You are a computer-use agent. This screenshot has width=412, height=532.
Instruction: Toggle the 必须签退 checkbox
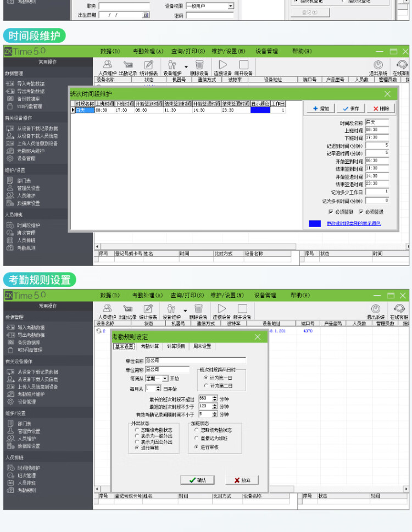(x=361, y=212)
